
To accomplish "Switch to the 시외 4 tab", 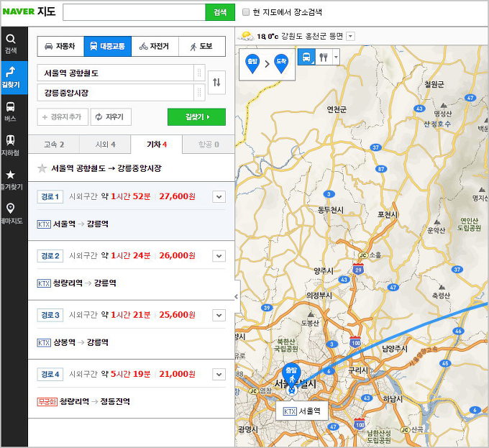I will 105,145.
